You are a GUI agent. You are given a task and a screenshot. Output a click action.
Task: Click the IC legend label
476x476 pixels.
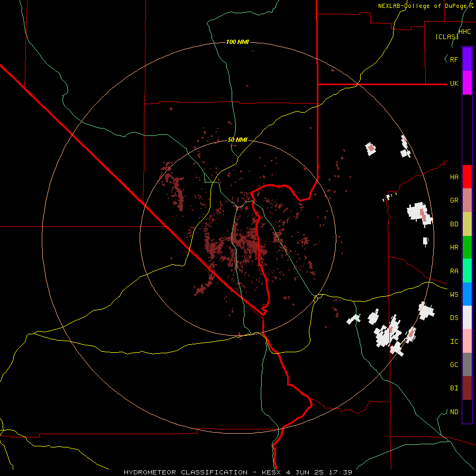point(454,342)
